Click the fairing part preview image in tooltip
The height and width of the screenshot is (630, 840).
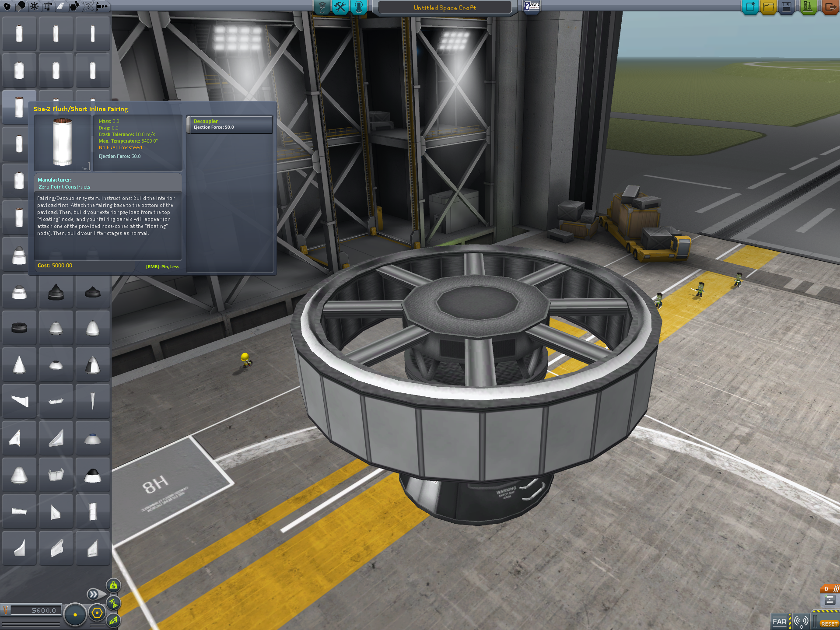(x=63, y=143)
